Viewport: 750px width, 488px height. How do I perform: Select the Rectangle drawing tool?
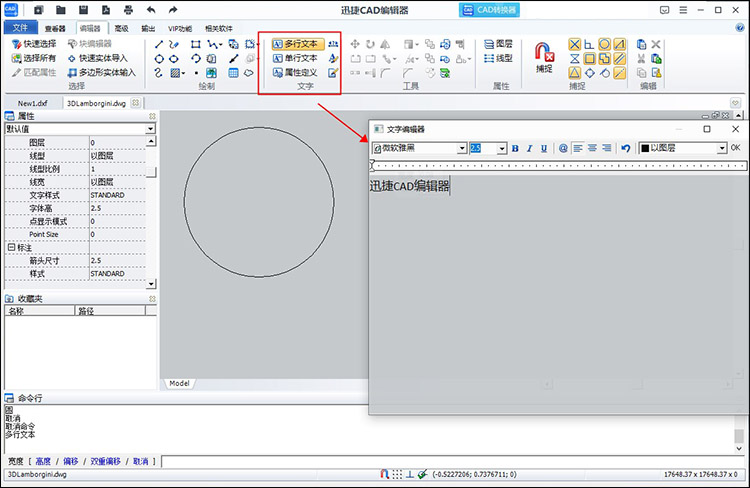[x=196, y=44]
